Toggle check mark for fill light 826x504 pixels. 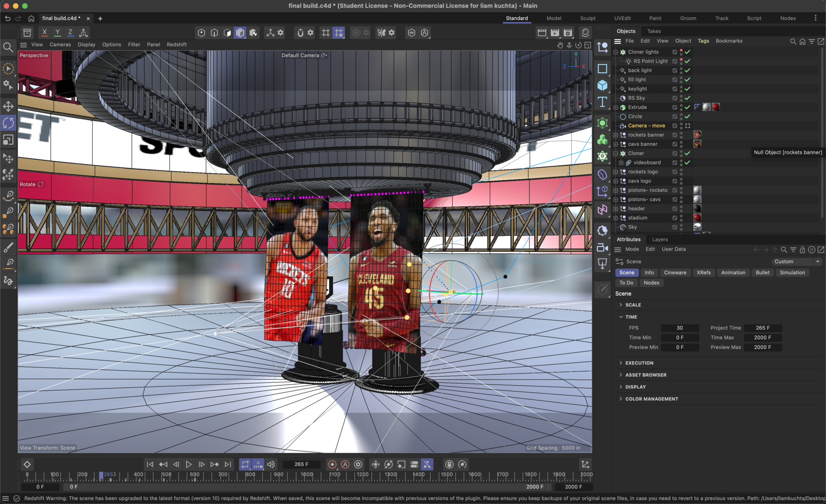pyautogui.click(x=687, y=80)
